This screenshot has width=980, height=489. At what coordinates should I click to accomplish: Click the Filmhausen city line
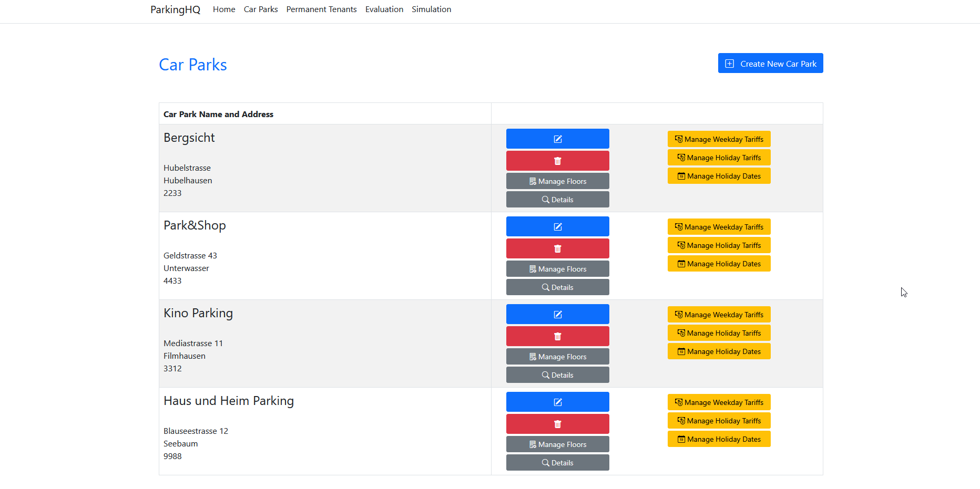coord(185,356)
